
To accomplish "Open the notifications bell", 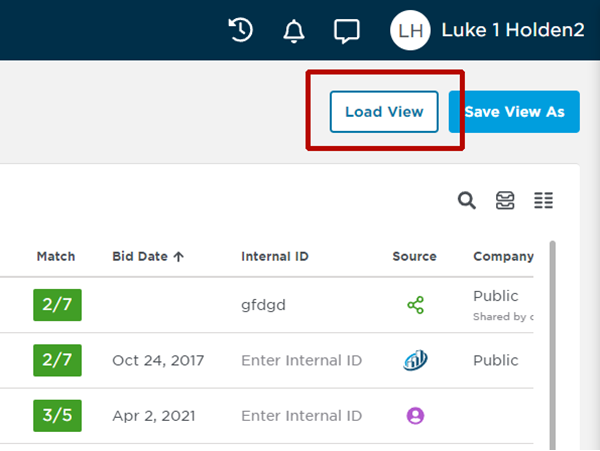I will (x=293, y=31).
